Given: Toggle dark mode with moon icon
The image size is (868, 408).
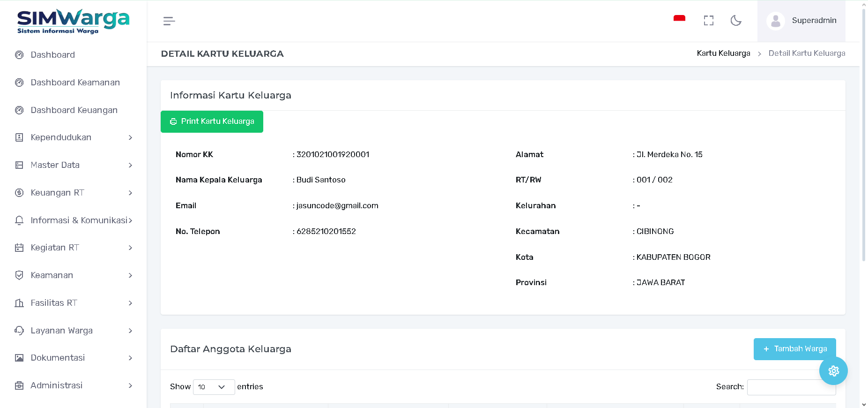Looking at the screenshot, I should [x=736, y=21].
